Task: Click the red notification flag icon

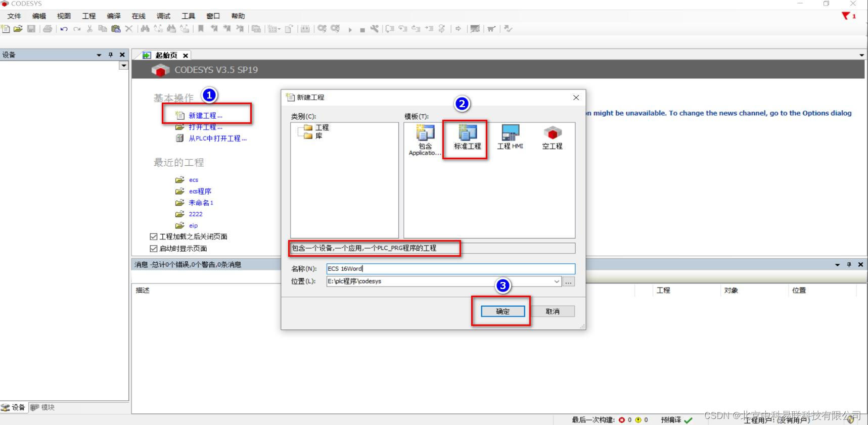Action: 846,16
